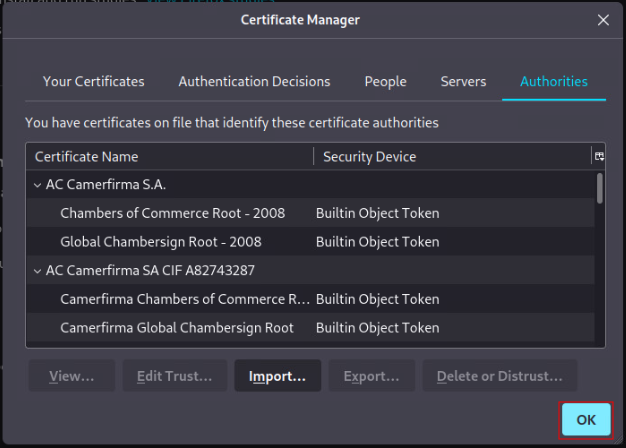This screenshot has height=448, width=626.
Task: Collapse AC Camerfirma SA CIF A82743287 group
Action: pyautogui.click(x=38, y=270)
